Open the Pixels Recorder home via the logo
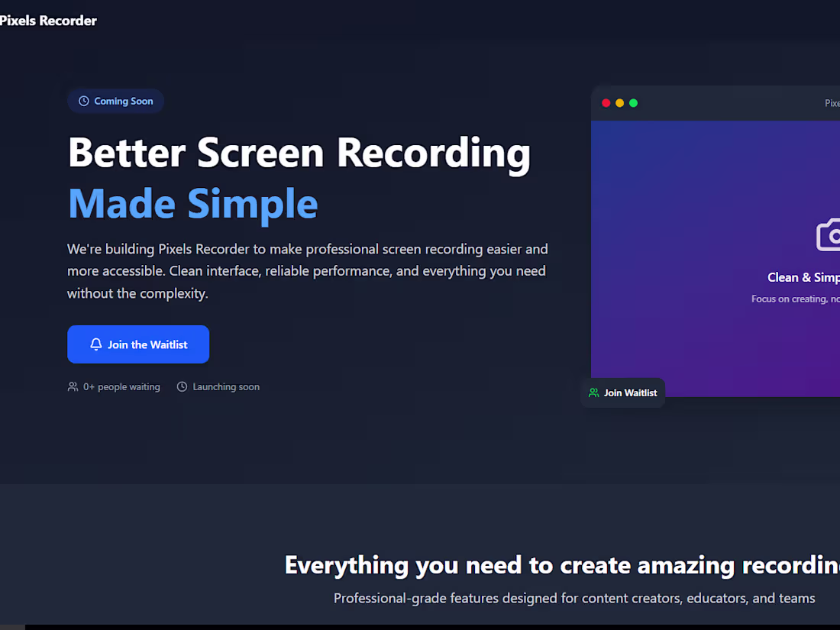This screenshot has width=840, height=630. pos(48,21)
